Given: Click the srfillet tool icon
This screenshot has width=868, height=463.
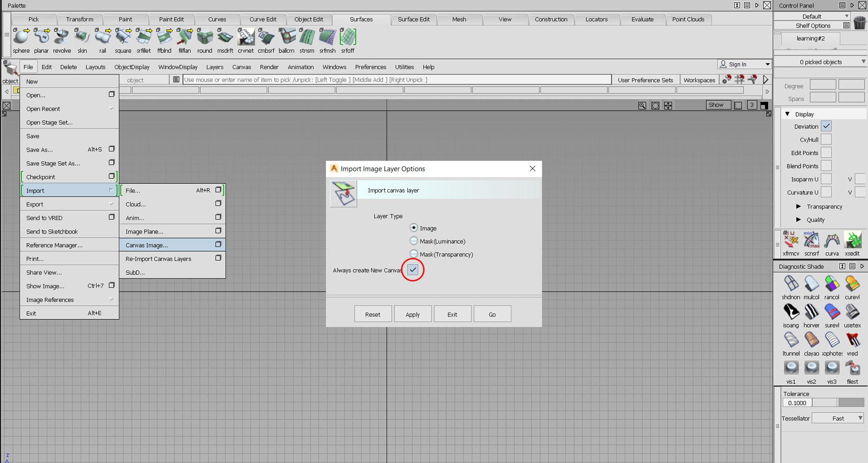Looking at the screenshot, I should point(144,37).
